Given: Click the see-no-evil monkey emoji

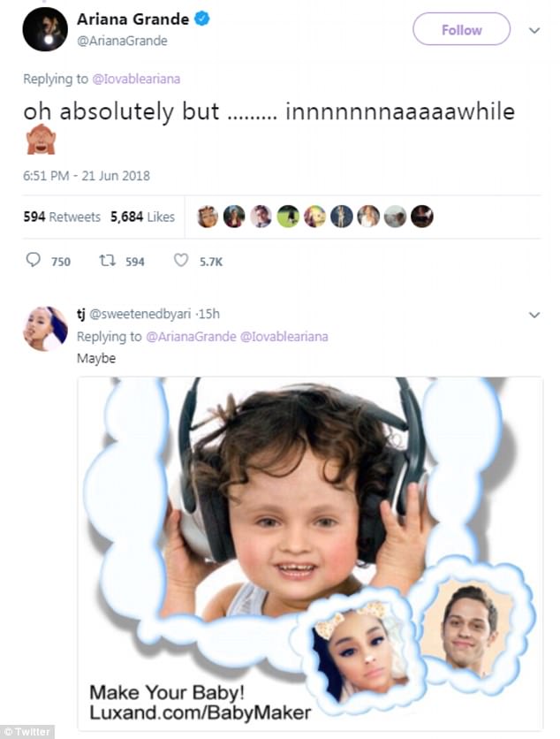Looking at the screenshot, I should [x=41, y=140].
